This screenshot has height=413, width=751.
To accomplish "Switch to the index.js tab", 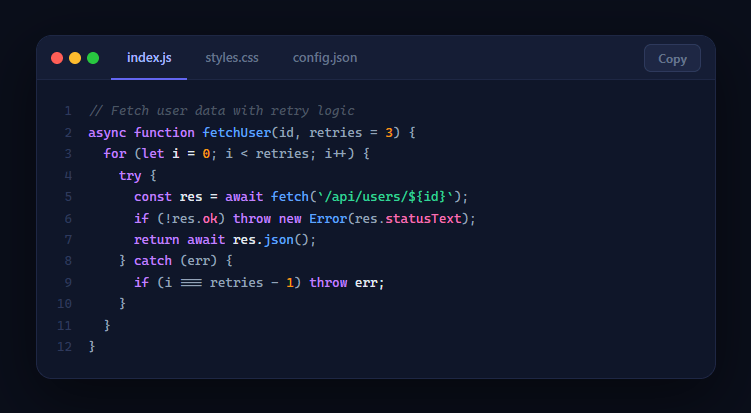I will (x=149, y=58).
